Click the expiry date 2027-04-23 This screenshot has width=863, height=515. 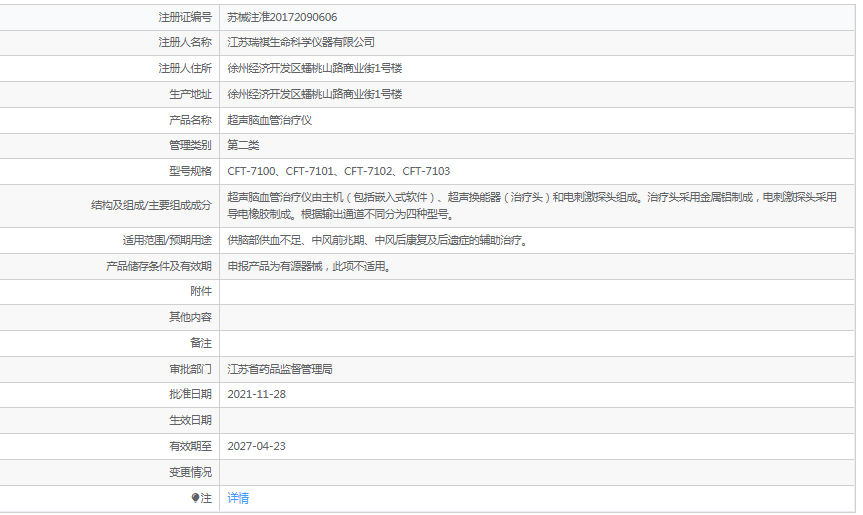(x=256, y=446)
